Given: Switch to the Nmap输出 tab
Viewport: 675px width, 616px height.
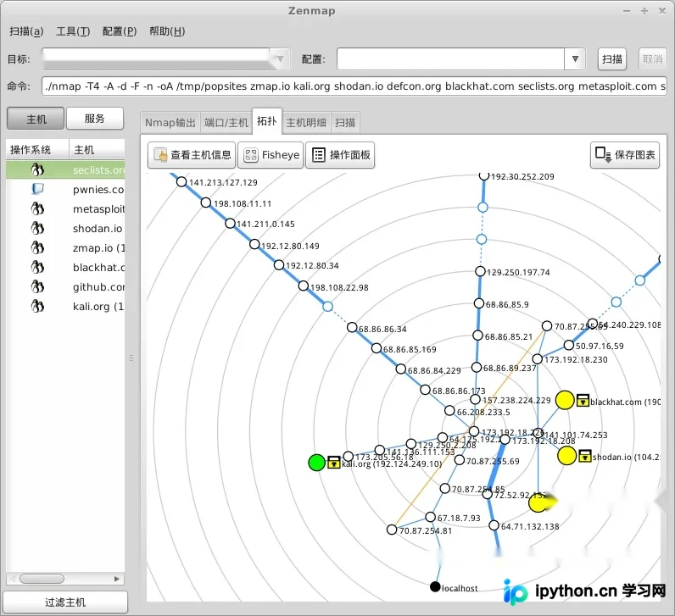Looking at the screenshot, I should [x=170, y=123].
